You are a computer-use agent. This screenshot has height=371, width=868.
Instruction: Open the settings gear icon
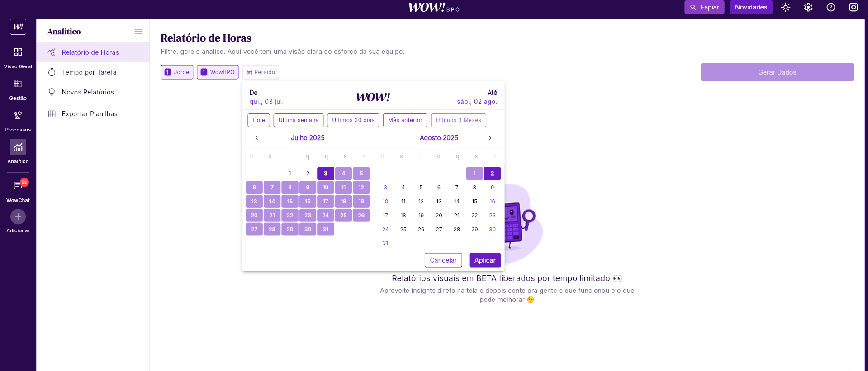808,7
